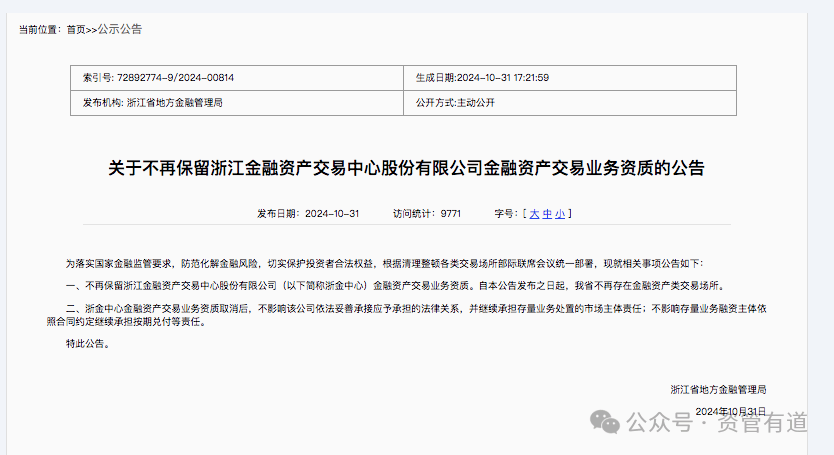Set font size to 小 (small)
The width and height of the screenshot is (834, 455).
coord(560,213)
